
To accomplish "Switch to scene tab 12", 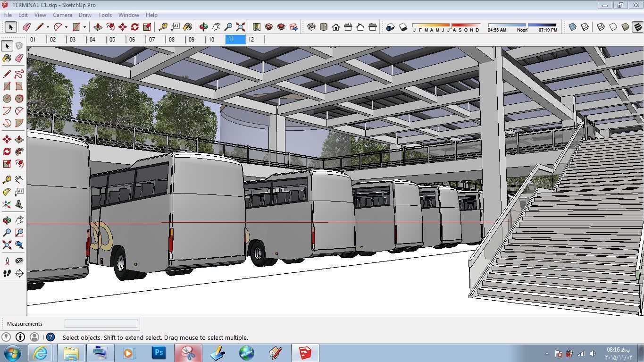I will [x=255, y=40].
